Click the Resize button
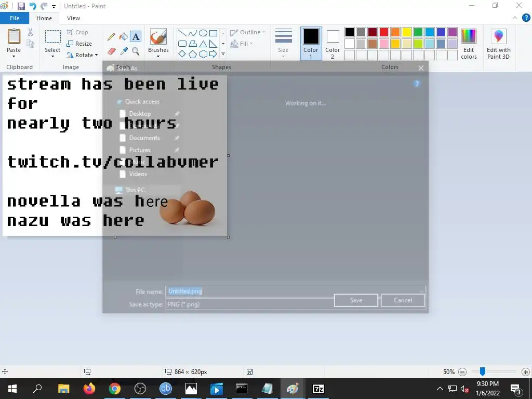Viewport: 532px width, 399px height. [x=79, y=44]
